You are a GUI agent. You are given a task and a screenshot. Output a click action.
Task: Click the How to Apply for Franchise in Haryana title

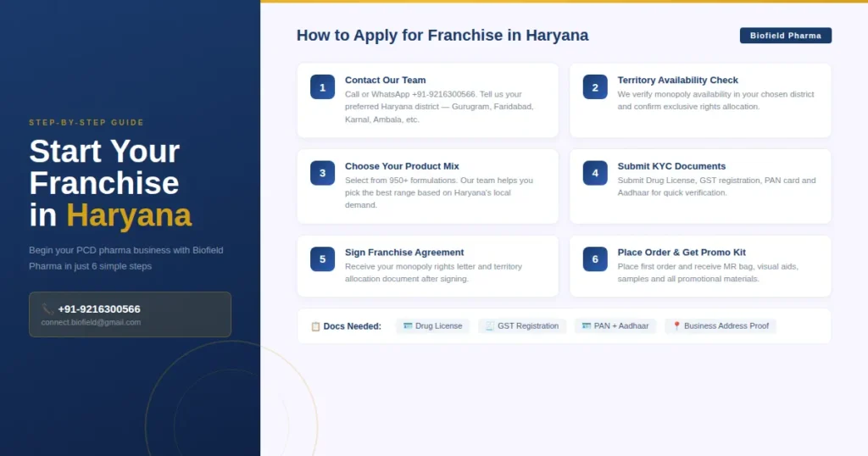click(x=442, y=36)
